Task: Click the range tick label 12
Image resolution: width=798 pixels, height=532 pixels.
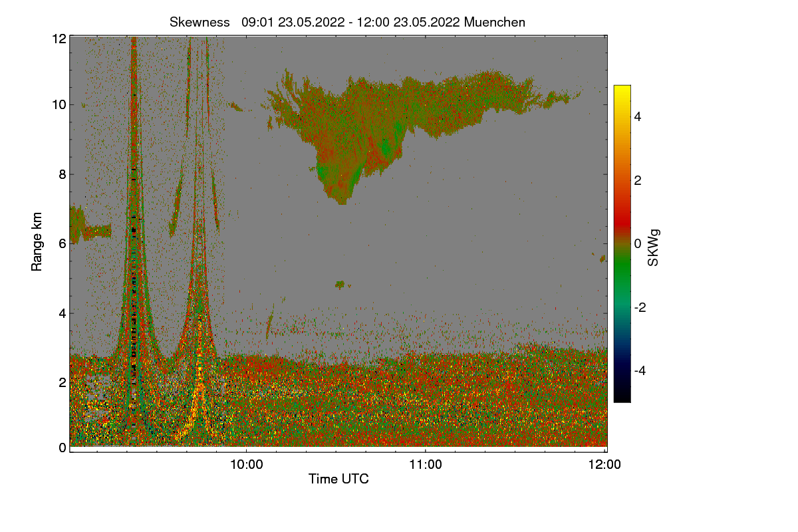Action: coord(59,39)
